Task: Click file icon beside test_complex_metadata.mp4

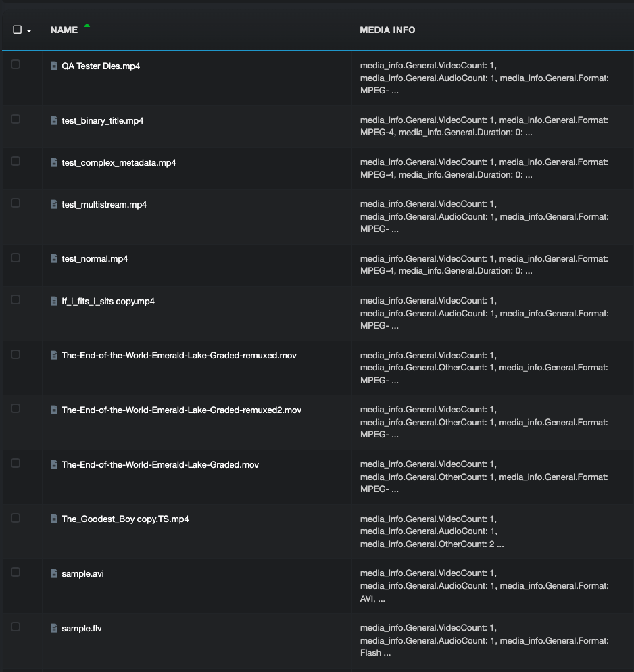Action: pos(54,162)
